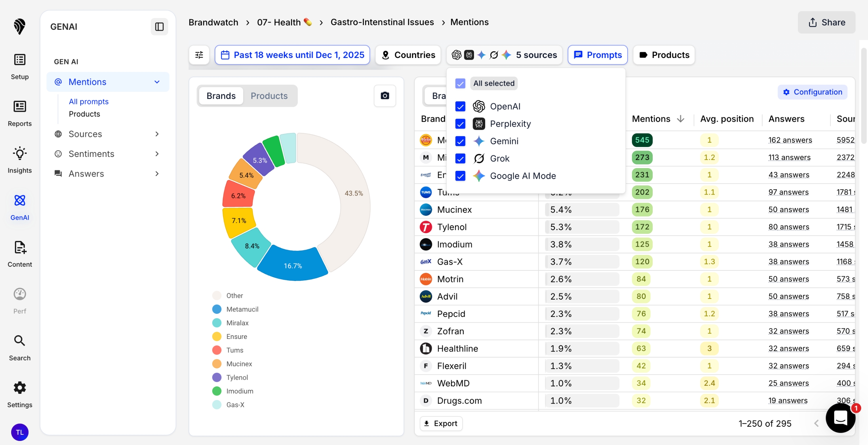
Task: Open the Countries filter dropdown
Action: tap(408, 55)
